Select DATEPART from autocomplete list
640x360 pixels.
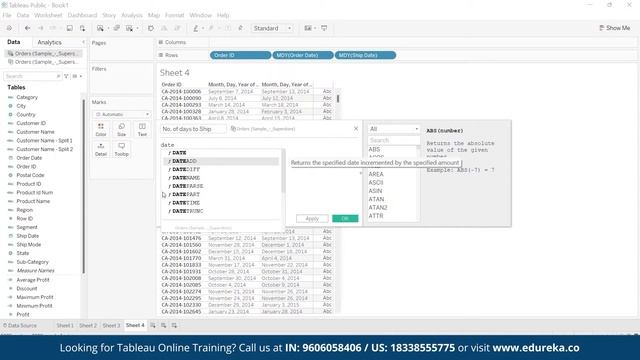click(x=221, y=194)
